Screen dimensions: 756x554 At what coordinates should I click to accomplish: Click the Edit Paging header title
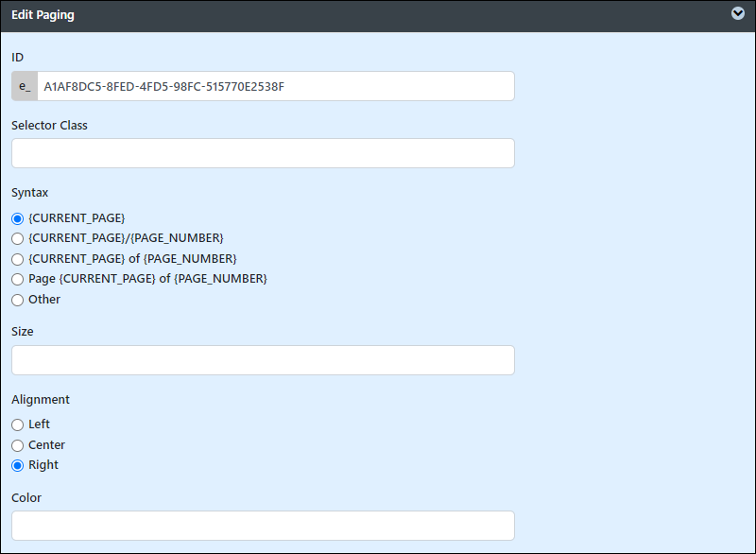pyautogui.click(x=43, y=15)
